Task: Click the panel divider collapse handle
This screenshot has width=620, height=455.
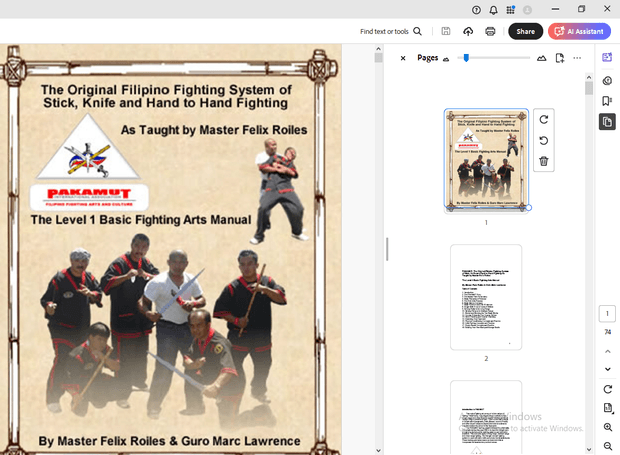Action: pyautogui.click(x=388, y=249)
